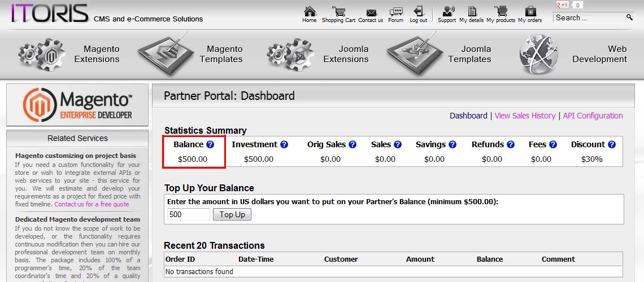Image resolution: width=644 pixels, height=282 pixels.
Task: Open View Sales History link
Action: 525,116
